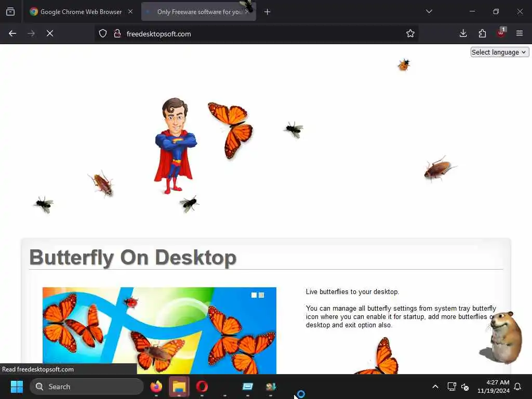Image resolution: width=532 pixels, height=399 pixels.
Task: Open the butterfly desktop screenshot image
Action: pyautogui.click(x=159, y=330)
